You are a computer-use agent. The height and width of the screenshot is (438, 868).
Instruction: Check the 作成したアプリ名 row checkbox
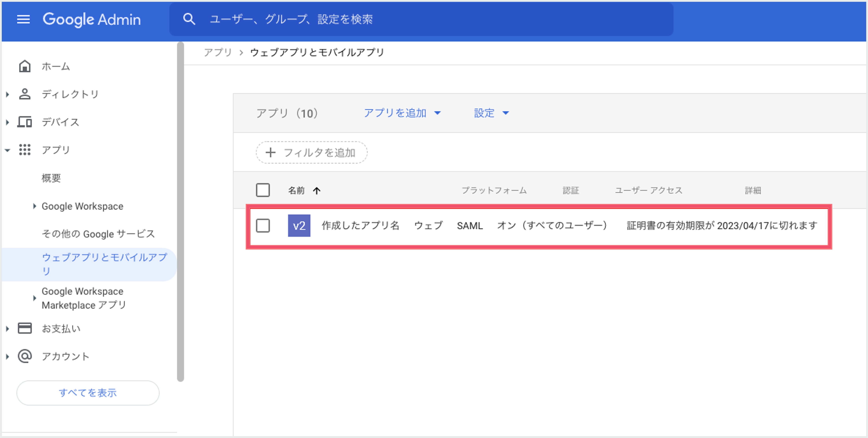(263, 226)
